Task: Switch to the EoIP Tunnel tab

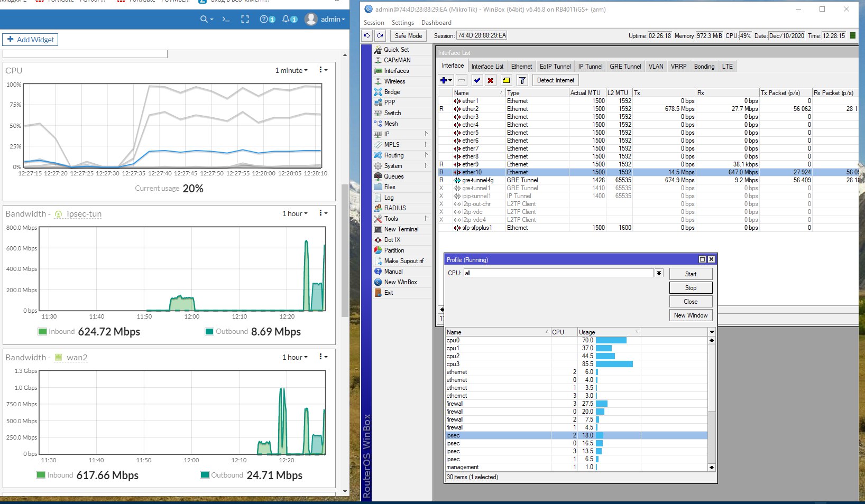Action: point(555,67)
